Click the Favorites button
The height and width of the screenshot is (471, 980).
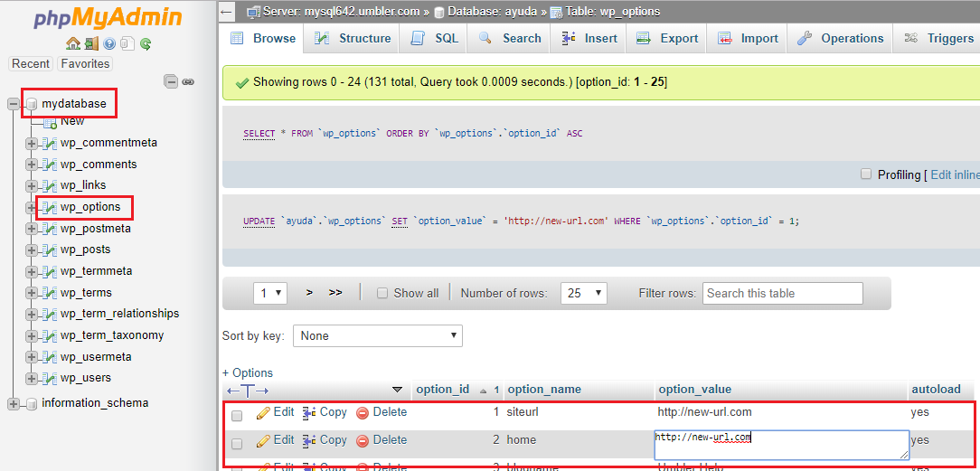(85, 63)
